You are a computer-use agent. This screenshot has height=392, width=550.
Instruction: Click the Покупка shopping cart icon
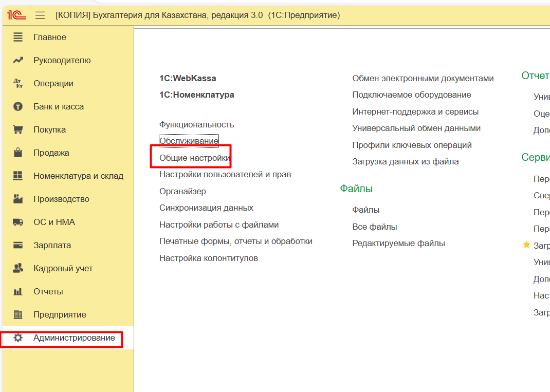18,129
